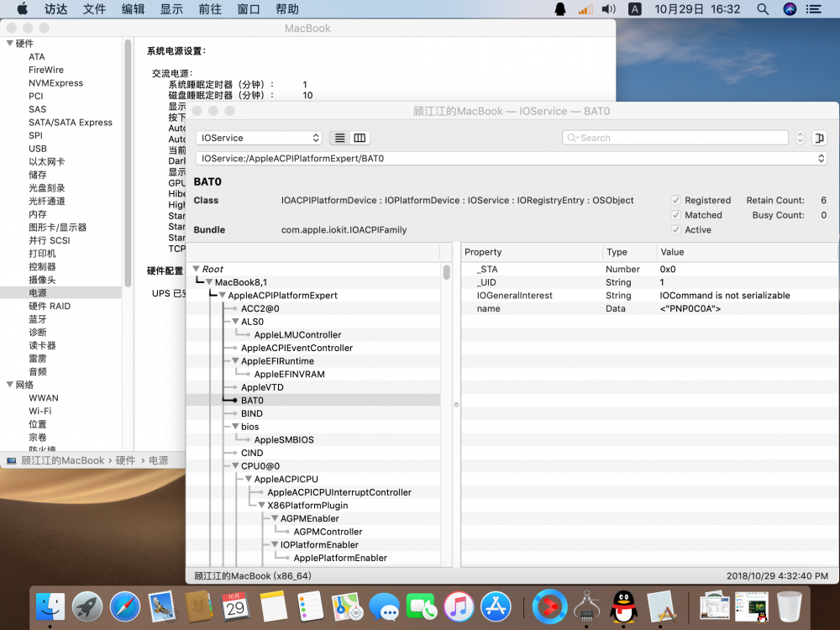Open the 编辑 menu
Image resolution: width=840 pixels, height=630 pixels.
coord(134,9)
